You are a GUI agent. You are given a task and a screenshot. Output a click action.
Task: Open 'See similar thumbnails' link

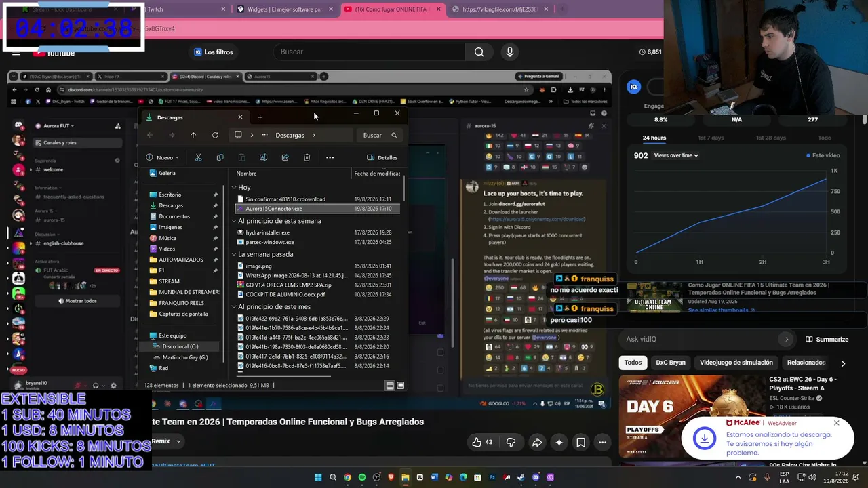tap(722, 310)
